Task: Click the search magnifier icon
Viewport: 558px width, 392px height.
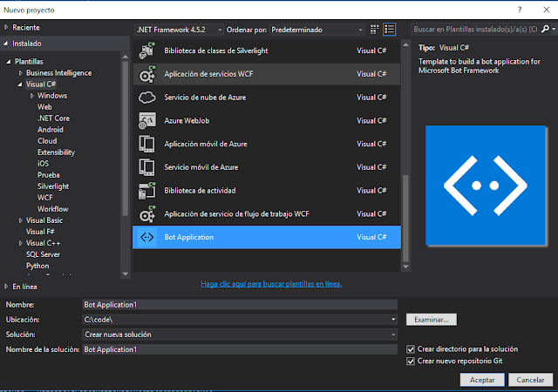Action: (544, 29)
